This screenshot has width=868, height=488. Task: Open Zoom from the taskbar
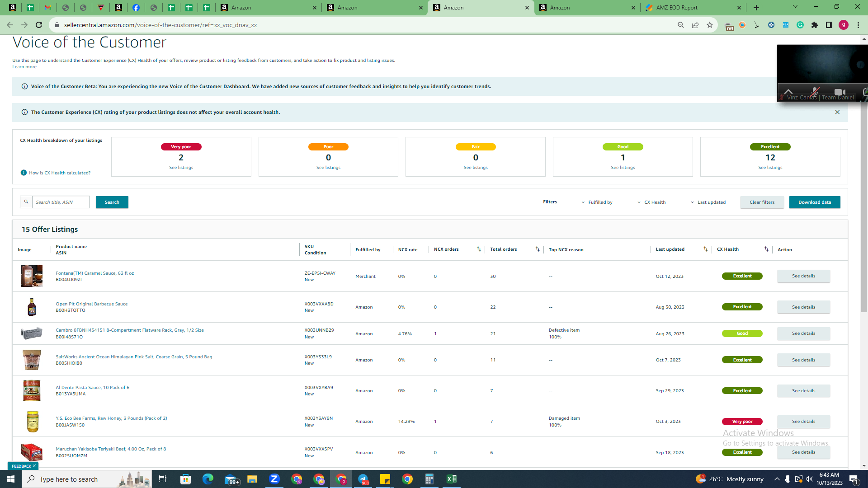point(274,479)
